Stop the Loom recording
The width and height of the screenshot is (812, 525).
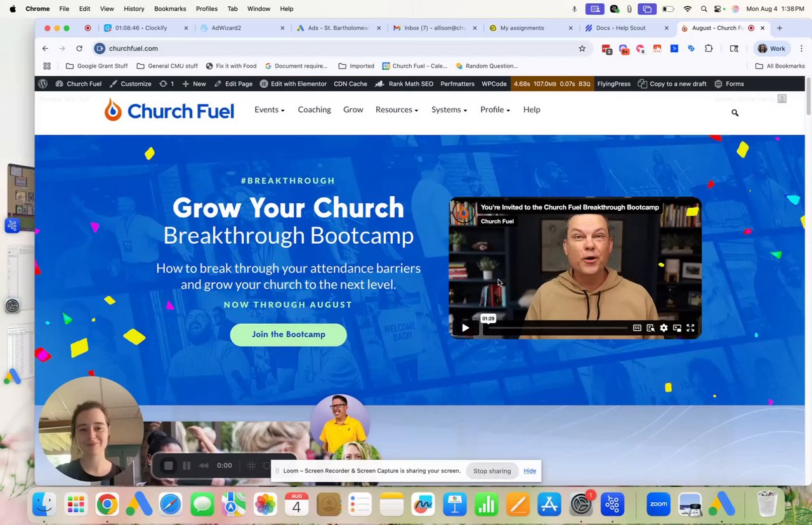coord(168,465)
